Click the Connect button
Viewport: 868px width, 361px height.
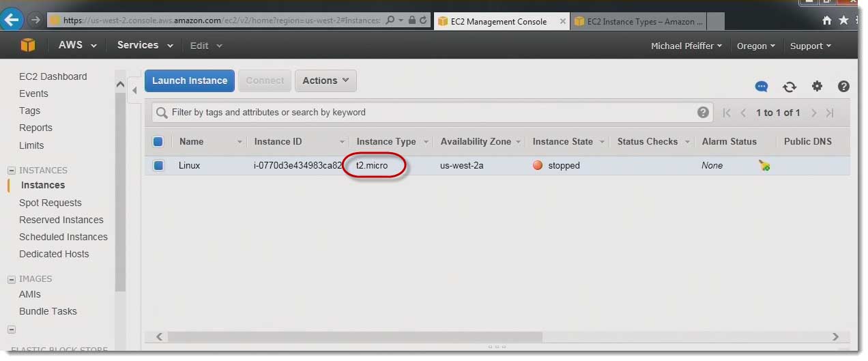[265, 81]
